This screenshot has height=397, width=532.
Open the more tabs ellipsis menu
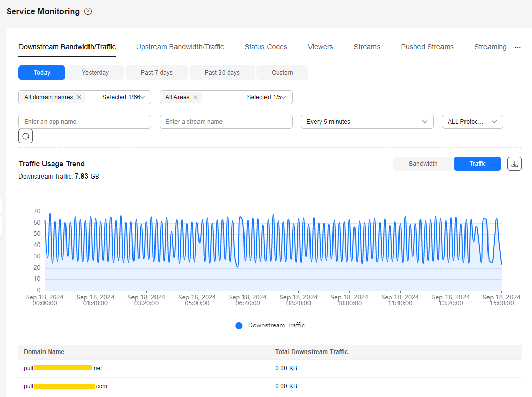[517, 47]
